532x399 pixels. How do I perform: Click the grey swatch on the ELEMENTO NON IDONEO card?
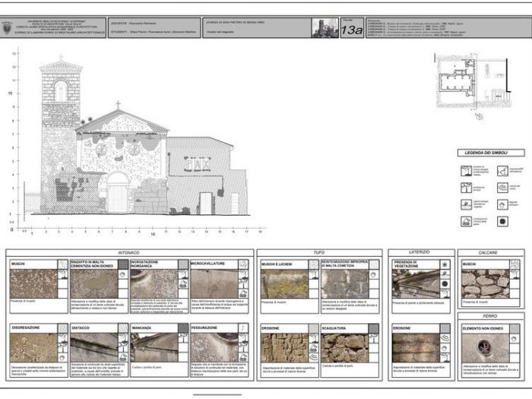click(x=515, y=328)
